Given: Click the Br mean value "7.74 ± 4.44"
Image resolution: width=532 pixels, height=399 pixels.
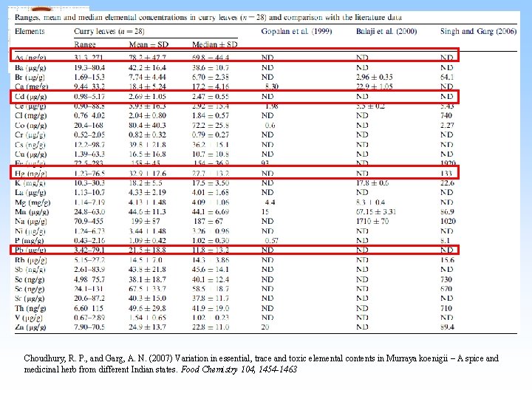Looking at the screenshot, I should (147, 78).
